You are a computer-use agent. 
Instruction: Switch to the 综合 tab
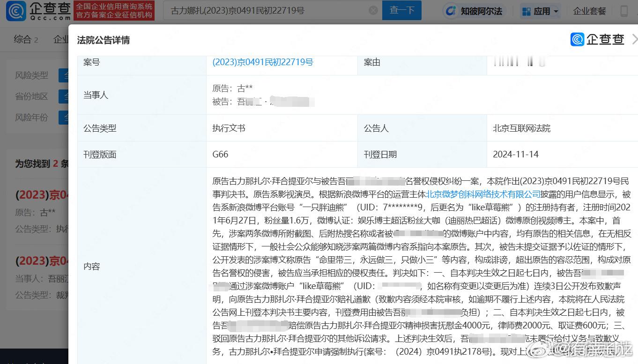coord(26,39)
